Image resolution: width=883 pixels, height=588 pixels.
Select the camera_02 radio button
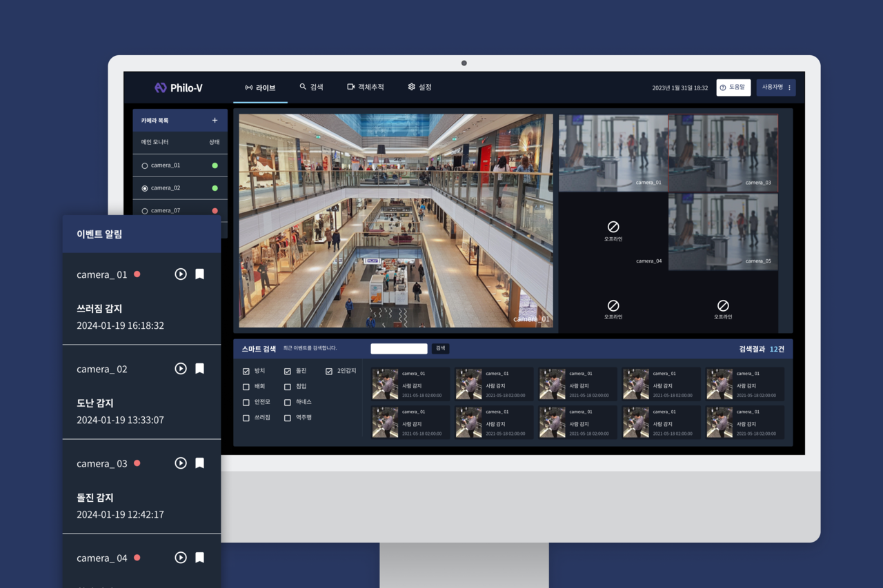145,188
